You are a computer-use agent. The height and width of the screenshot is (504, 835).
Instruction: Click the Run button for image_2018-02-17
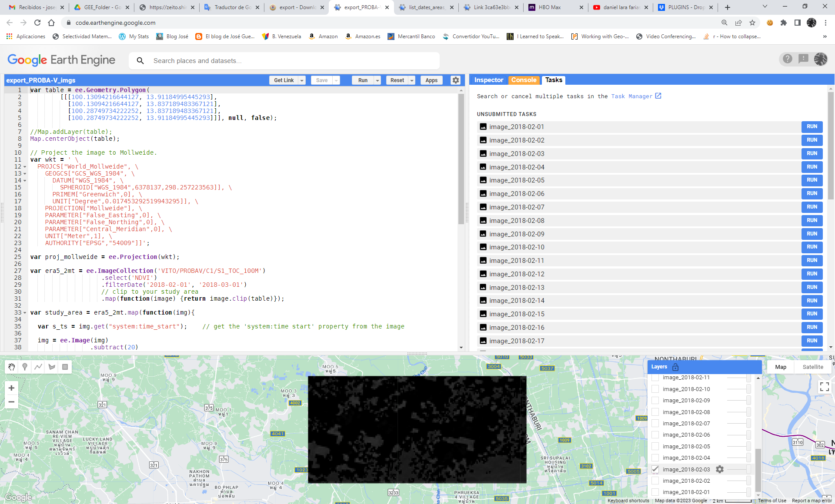[x=812, y=341]
